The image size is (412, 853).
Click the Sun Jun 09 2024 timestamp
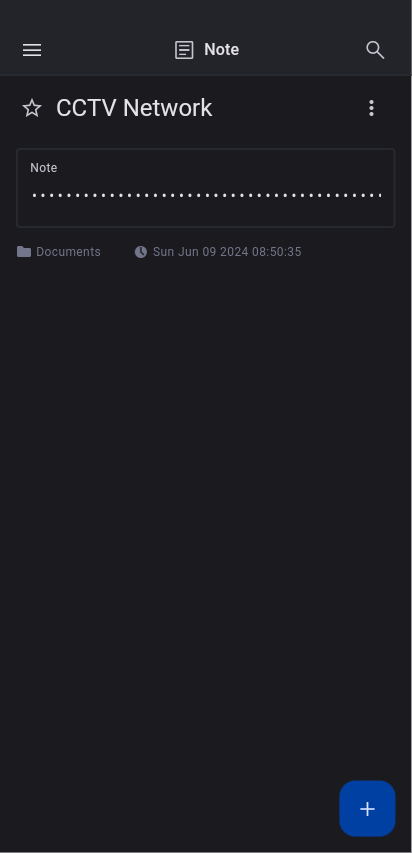point(227,252)
